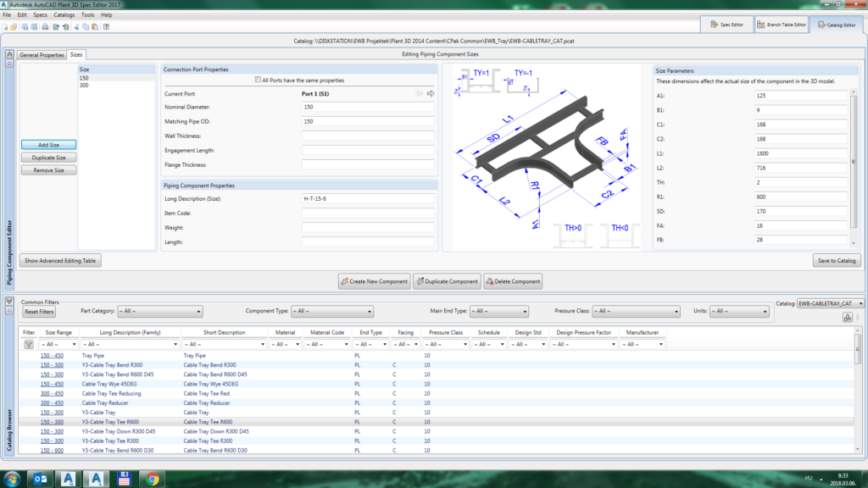Click the L1 size parameter field
The height and width of the screenshot is (488, 868).
(x=800, y=153)
